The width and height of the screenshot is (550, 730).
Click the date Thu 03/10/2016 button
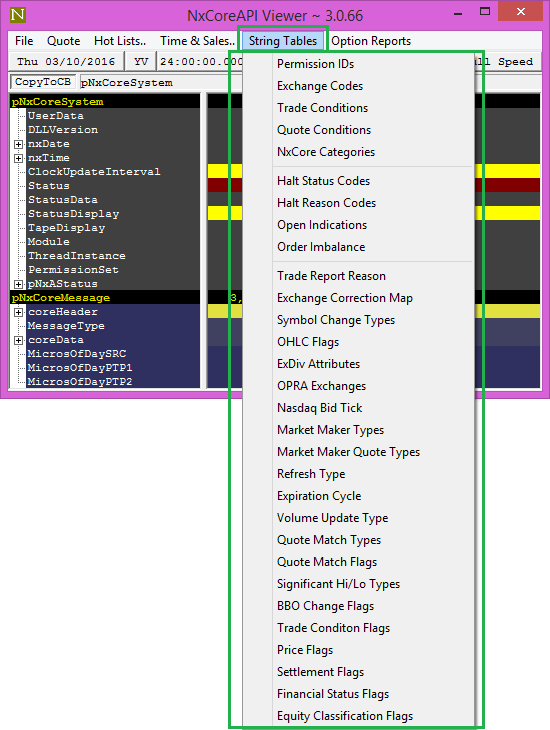pos(66,61)
